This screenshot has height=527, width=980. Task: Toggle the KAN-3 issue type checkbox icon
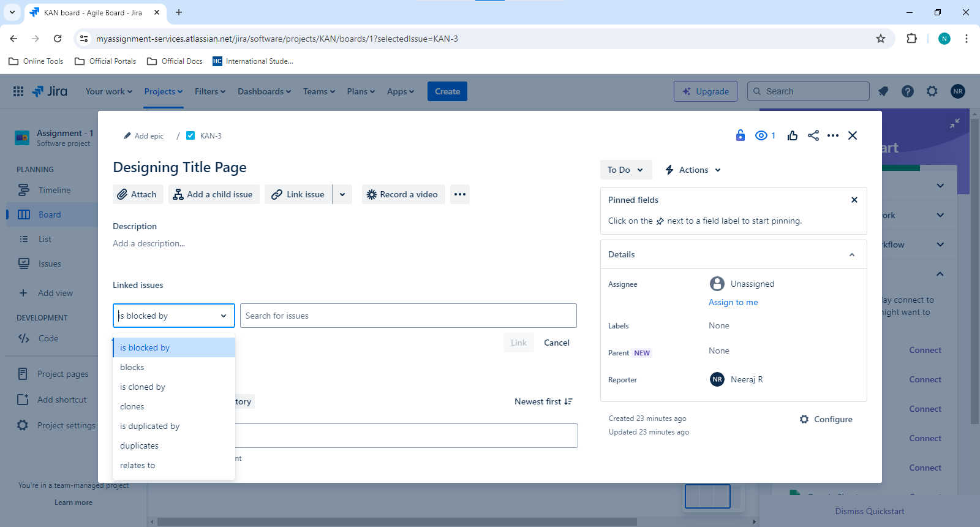pos(190,135)
